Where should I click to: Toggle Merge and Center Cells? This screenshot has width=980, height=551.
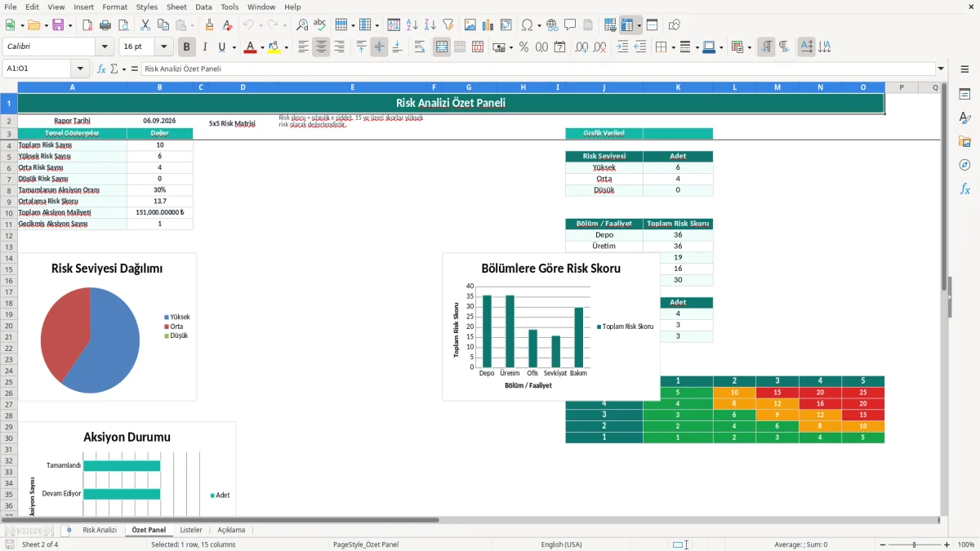pyautogui.click(x=442, y=47)
